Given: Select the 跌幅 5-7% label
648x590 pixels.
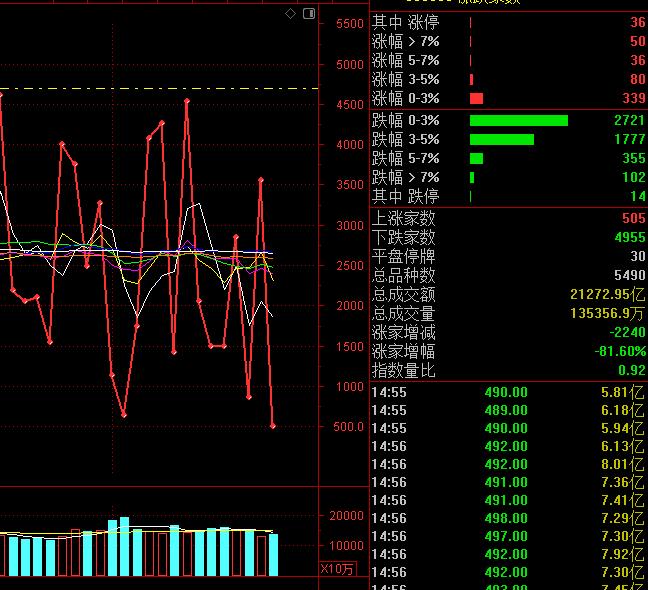Looking at the screenshot, I should 405,158.
